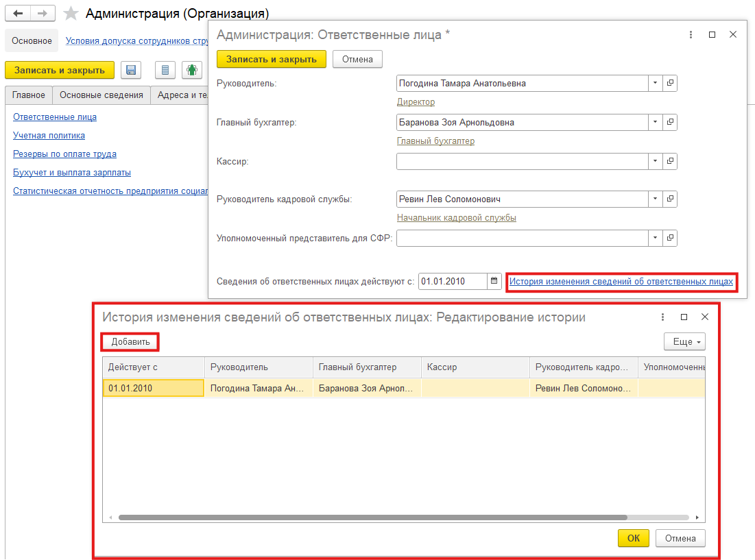Close the Редактирование истории dialog

pos(705,317)
